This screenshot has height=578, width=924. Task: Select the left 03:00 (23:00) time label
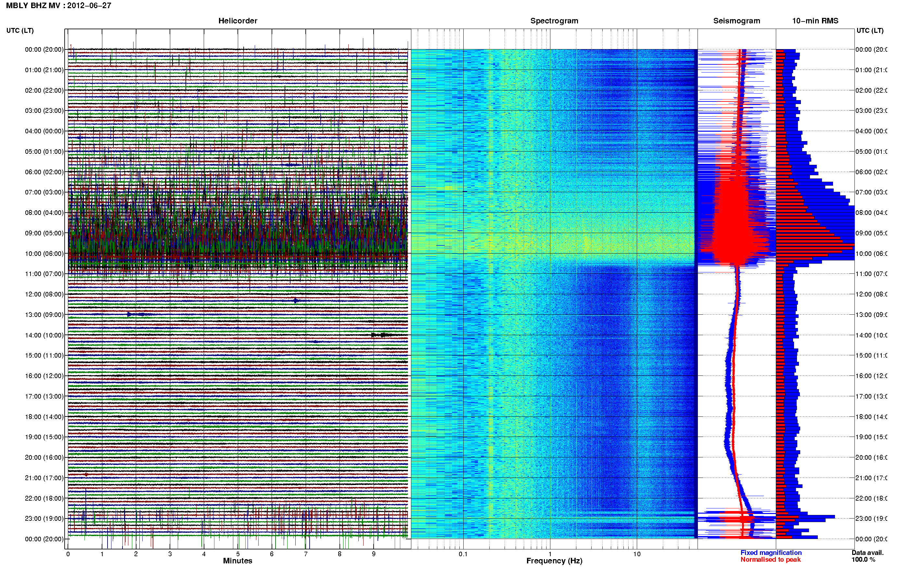coord(44,111)
